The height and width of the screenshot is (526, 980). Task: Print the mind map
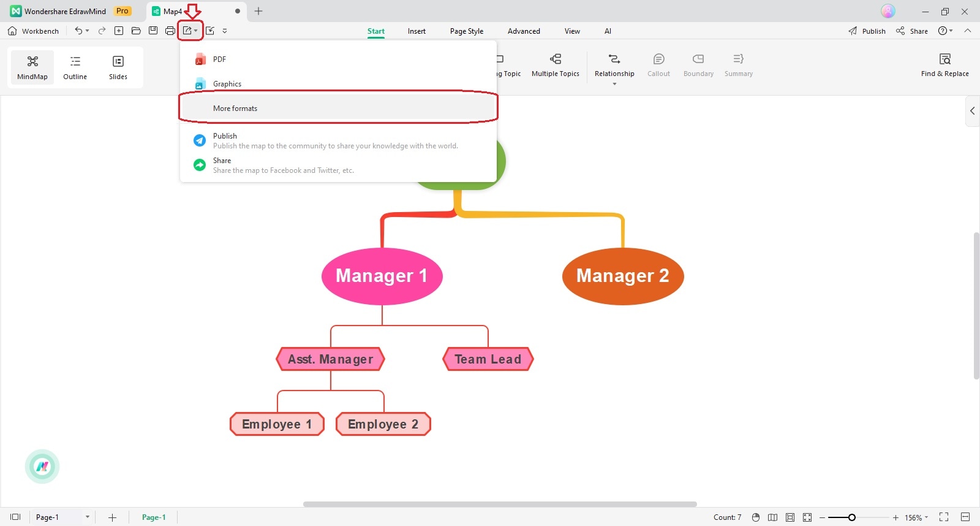(x=170, y=31)
